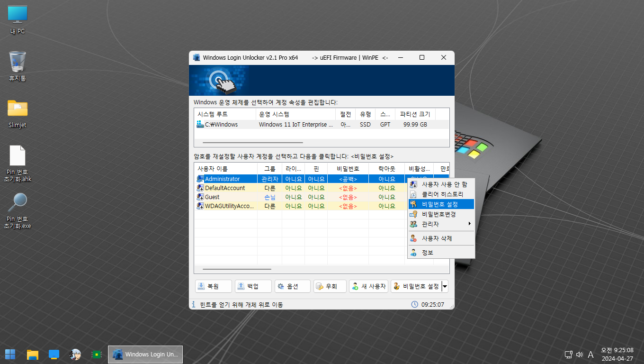Choose 비밀번호 설정 from context menu
This screenshot has width=644, height=364.
click(441, 204)
